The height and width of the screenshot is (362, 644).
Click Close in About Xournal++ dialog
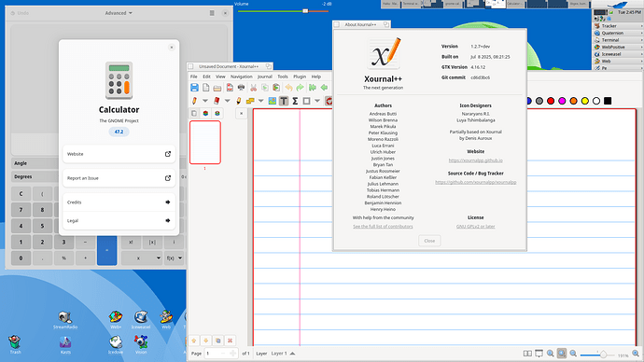coord(429,241)
